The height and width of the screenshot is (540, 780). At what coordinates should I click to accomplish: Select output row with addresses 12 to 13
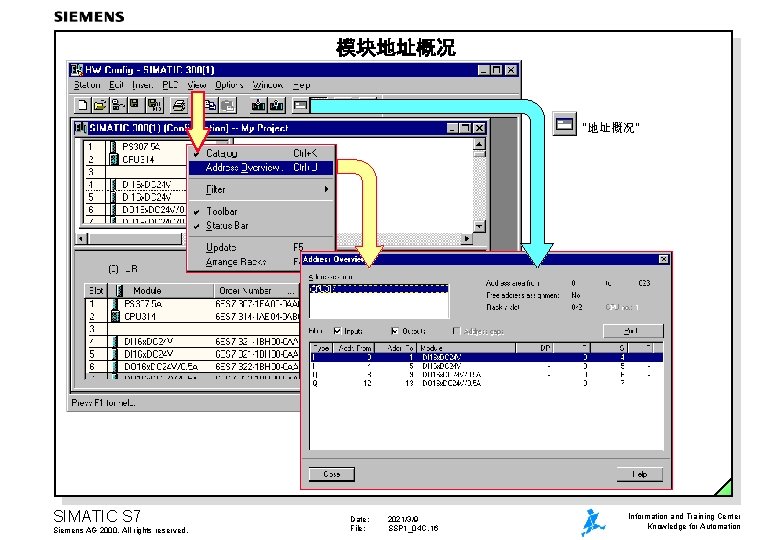coord(487,383)
